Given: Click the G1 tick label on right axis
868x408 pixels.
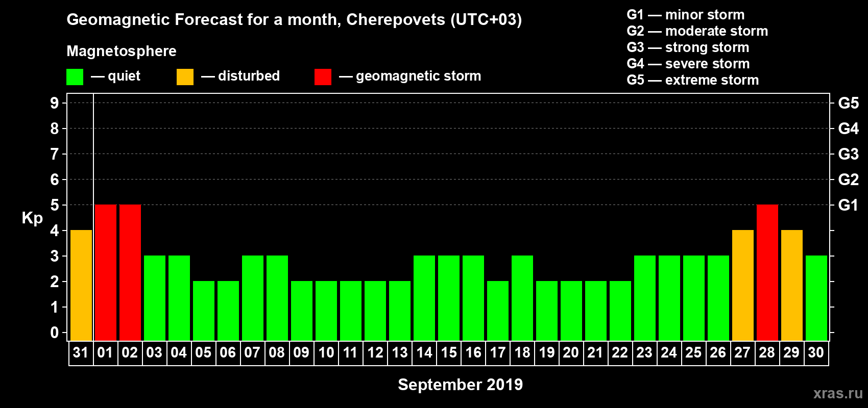Looking at the screenshot, I should pyautogui.click(x=849, y=205).
